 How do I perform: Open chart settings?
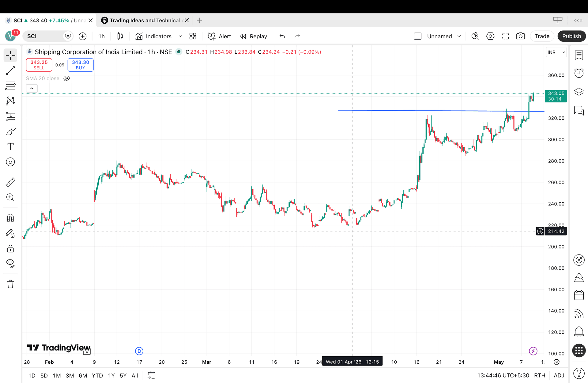tap(490, 36)
